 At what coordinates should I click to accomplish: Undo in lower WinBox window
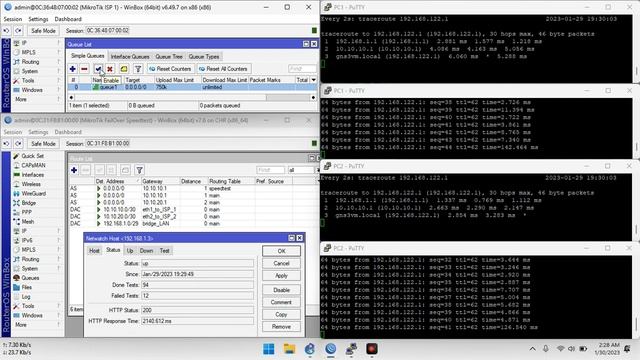pyautogui.click(x=7, y=144)
